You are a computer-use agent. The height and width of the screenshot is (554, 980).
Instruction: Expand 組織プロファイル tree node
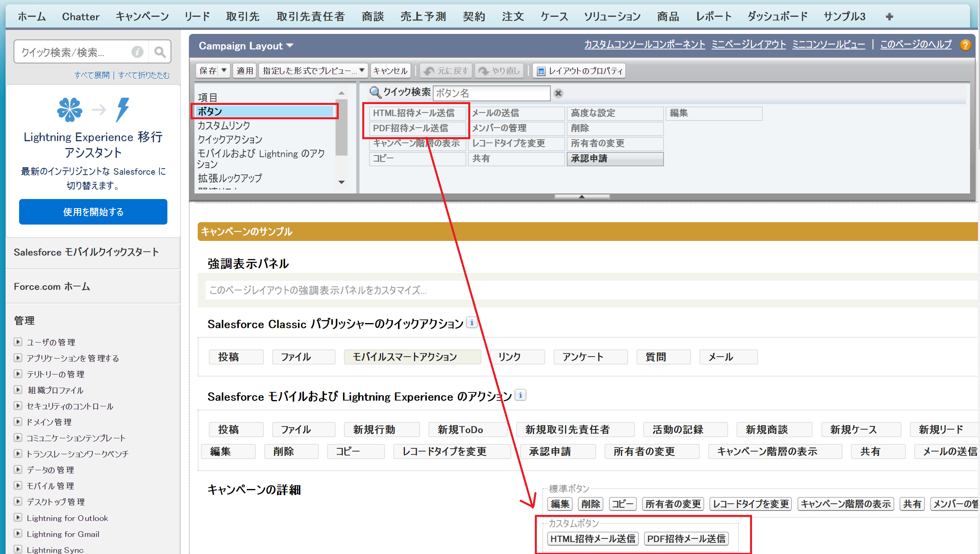click(18, 390)
